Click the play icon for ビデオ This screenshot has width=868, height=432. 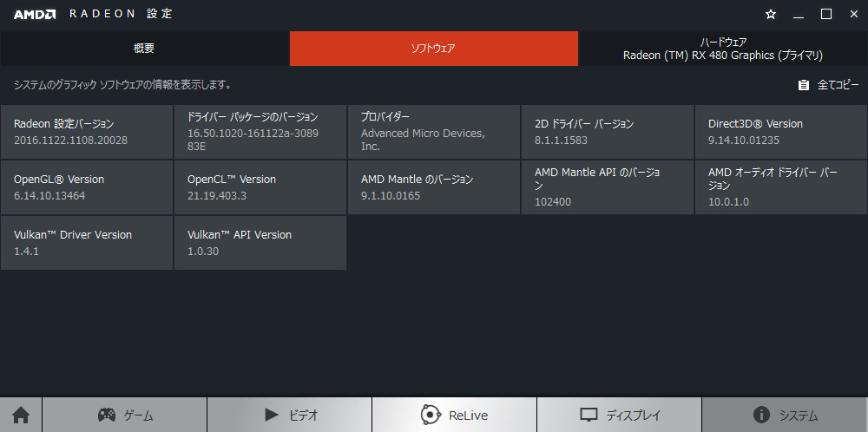tap(272, 415)
